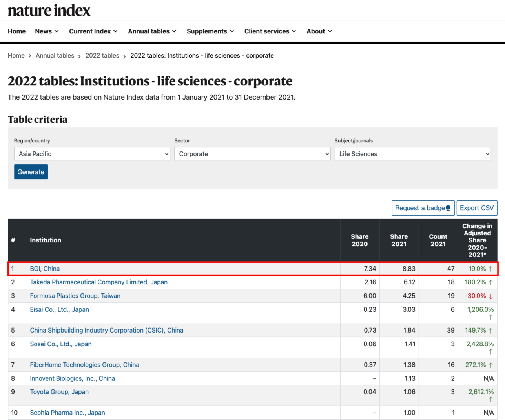Image resolution: width=505 pixels, height=420 pixels.
Task: Open the Sector dropdown showing Corporate
Action: (x=252, y=154)
